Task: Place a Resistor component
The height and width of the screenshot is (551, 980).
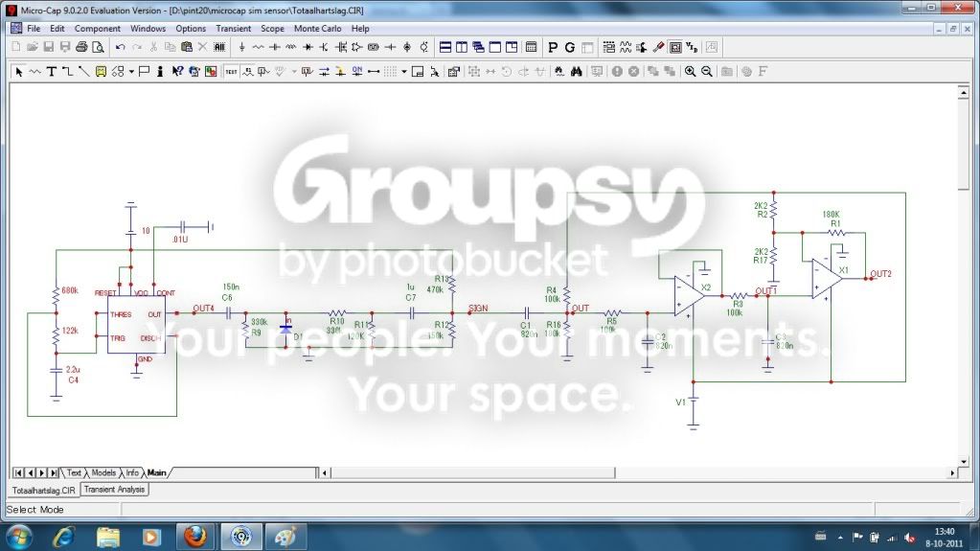Action: point(258,47)
